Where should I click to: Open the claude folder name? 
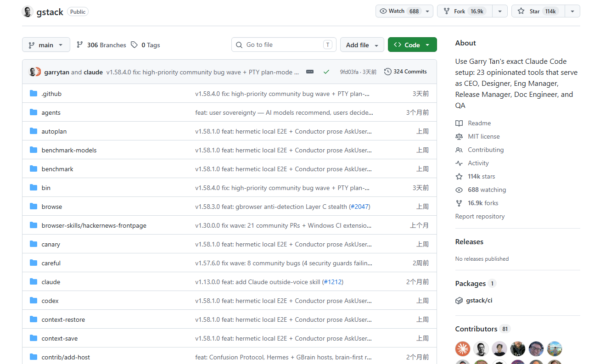click(51, 282)
